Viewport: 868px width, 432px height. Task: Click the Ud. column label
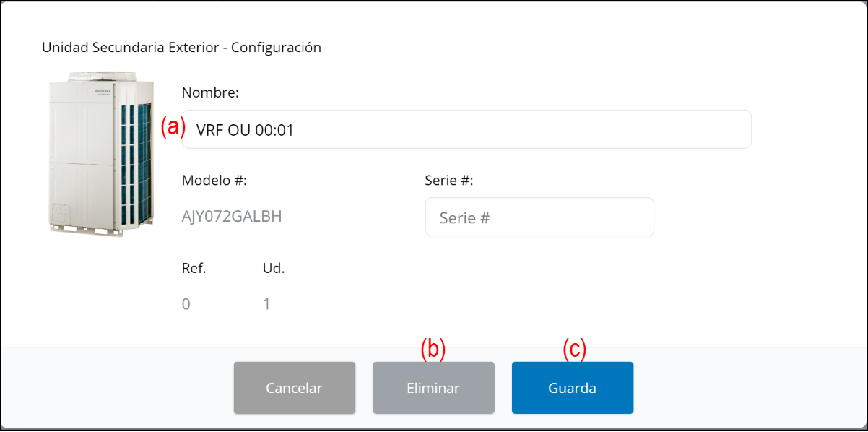click(x=274, y=269)
